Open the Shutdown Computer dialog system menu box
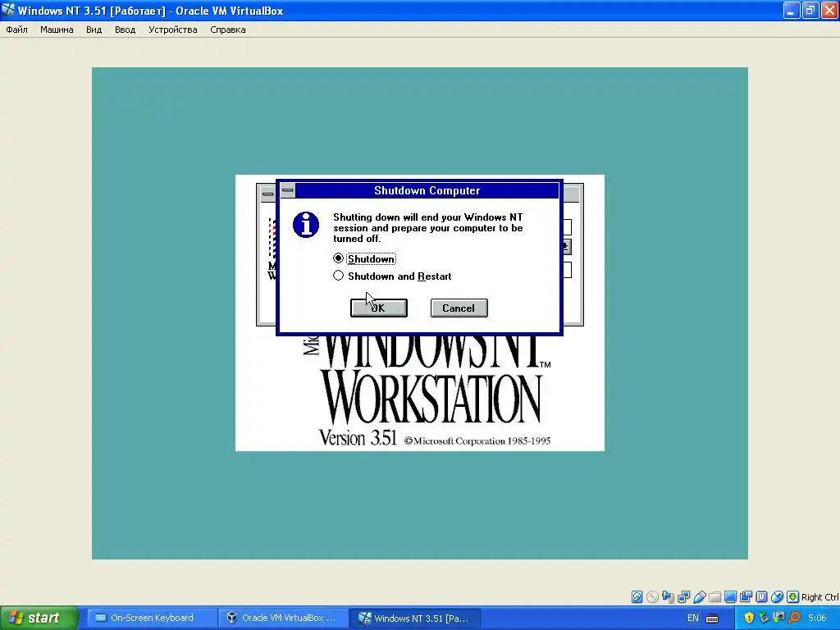840x630 pixels. coord(288,190)
